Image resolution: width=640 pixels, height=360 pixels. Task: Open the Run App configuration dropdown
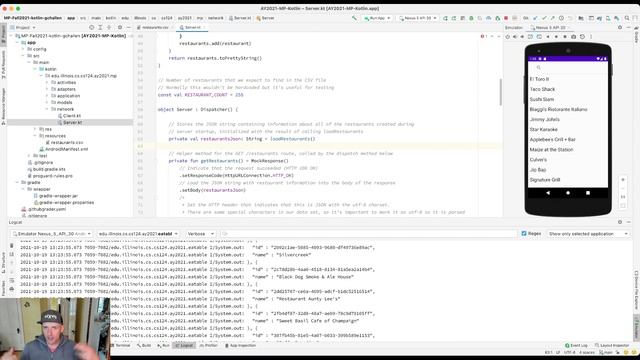pos(377,18)
